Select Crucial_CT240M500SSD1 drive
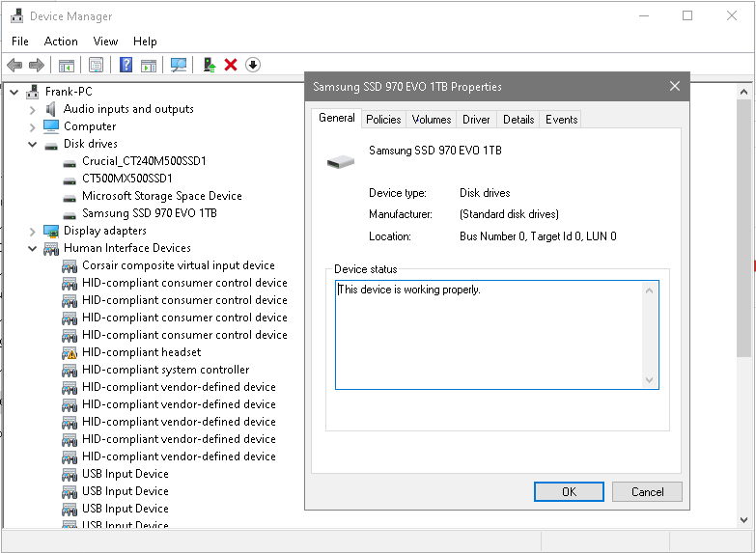This screenshot has width=756, height=553. (x=144, y=161)
